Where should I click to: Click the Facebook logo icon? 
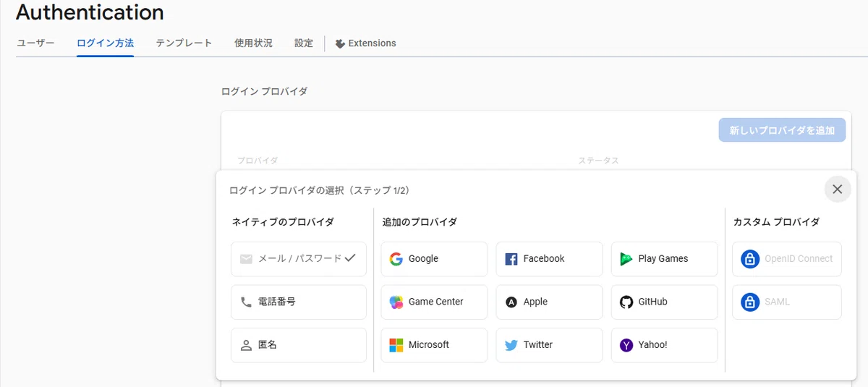[511, 259]
